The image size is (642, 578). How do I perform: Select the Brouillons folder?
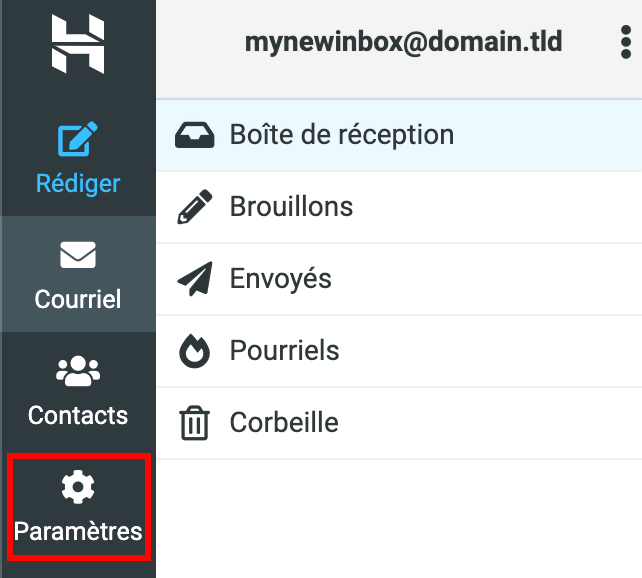click(x=291, y=207)
